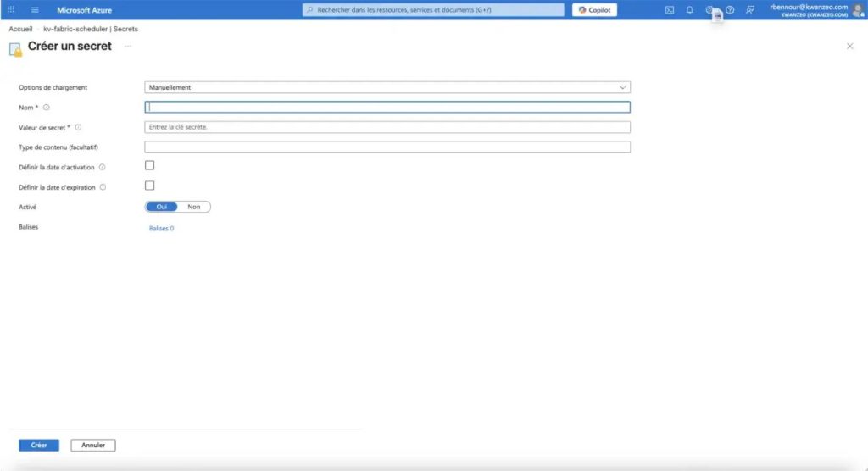Click the Type de contenu field

coord(387,147)
